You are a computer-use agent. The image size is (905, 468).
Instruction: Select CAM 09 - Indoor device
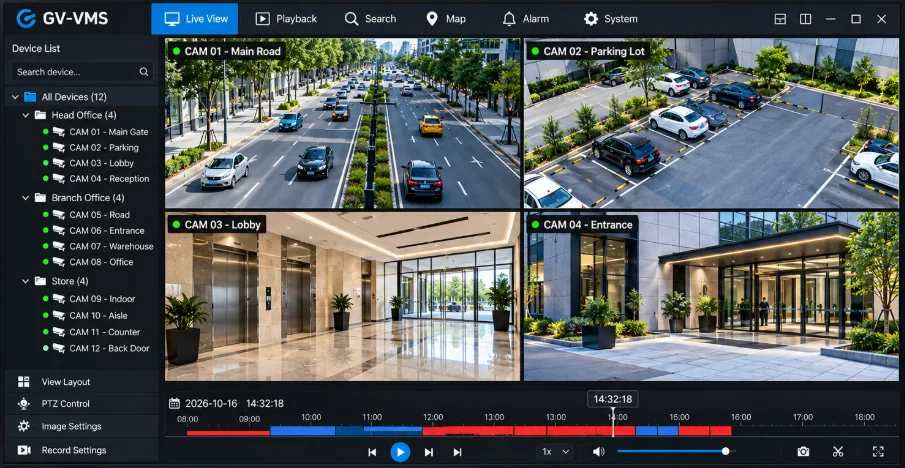click(x=89, y=299)
